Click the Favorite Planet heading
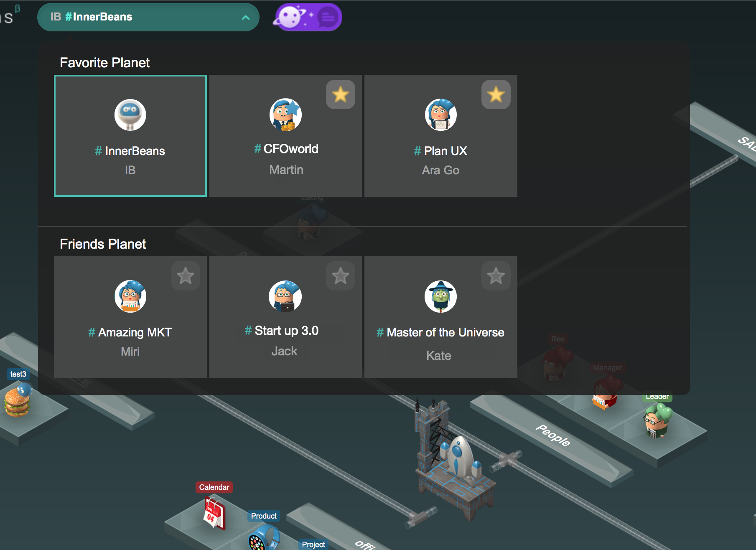 pyautogui.click(x=104, y=63)
